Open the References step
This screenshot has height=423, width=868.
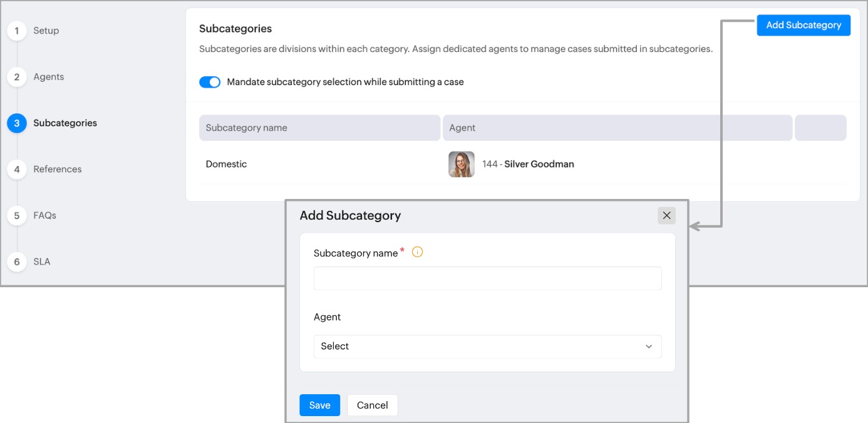[58, 169]
